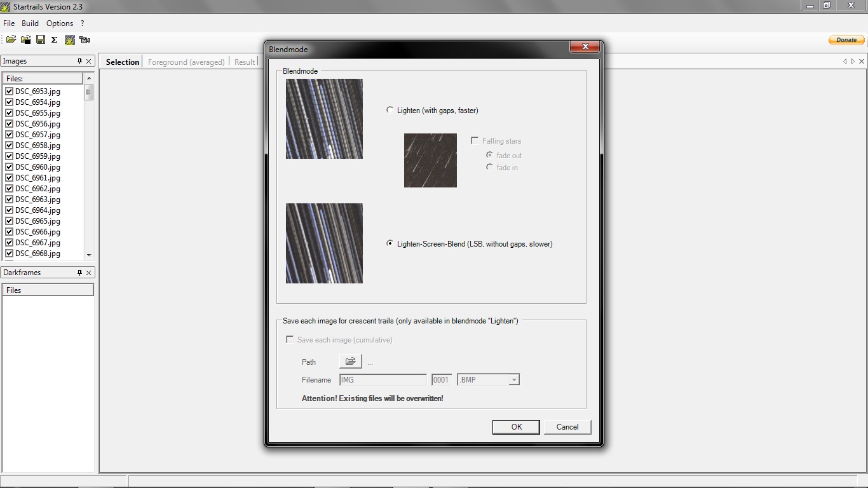868x488 pixels.
Task: Uncheck DSC_6962.jpg checkbox
Action: pos(10,189)
